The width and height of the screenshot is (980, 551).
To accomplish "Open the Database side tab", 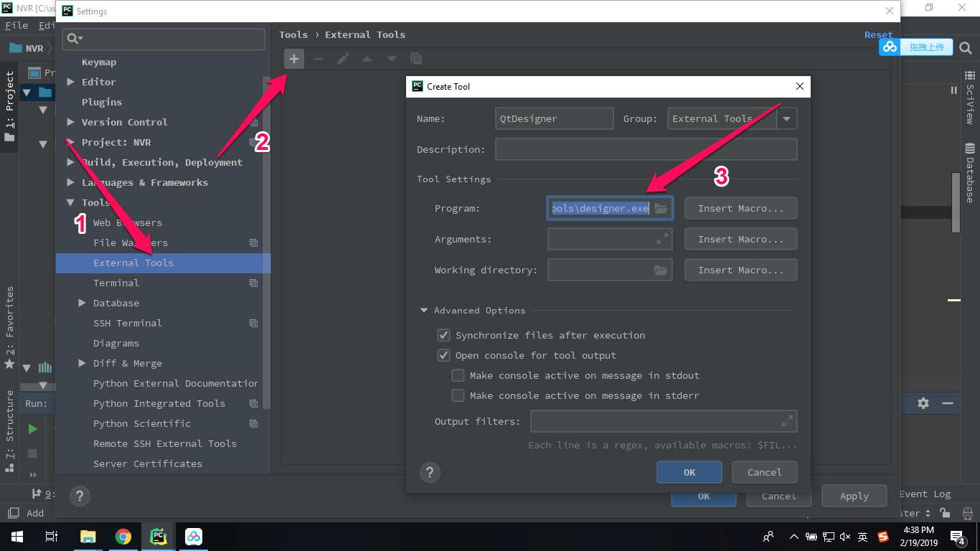I will click(x=970, y=173).
